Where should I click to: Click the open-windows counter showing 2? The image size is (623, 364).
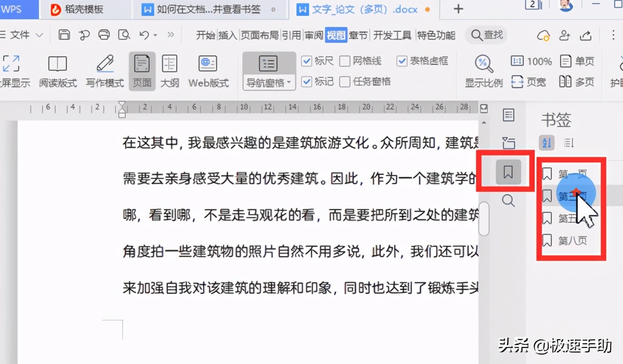click(533, 5)
